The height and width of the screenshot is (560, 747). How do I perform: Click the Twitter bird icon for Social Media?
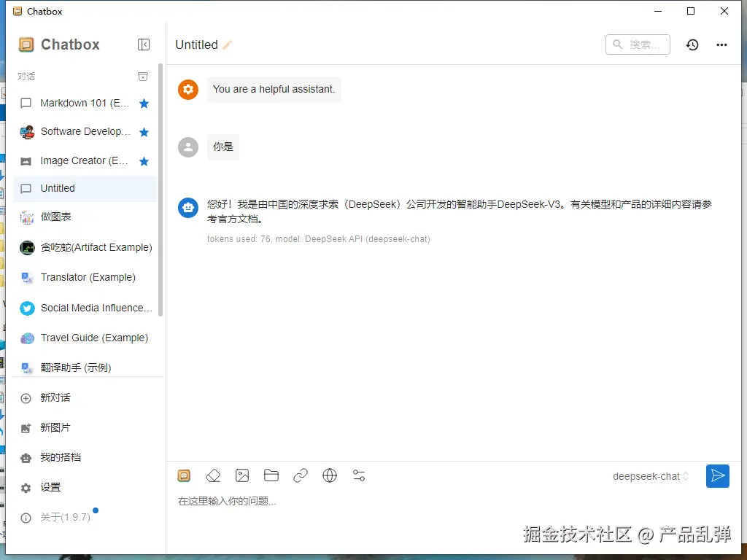[27, 308]
